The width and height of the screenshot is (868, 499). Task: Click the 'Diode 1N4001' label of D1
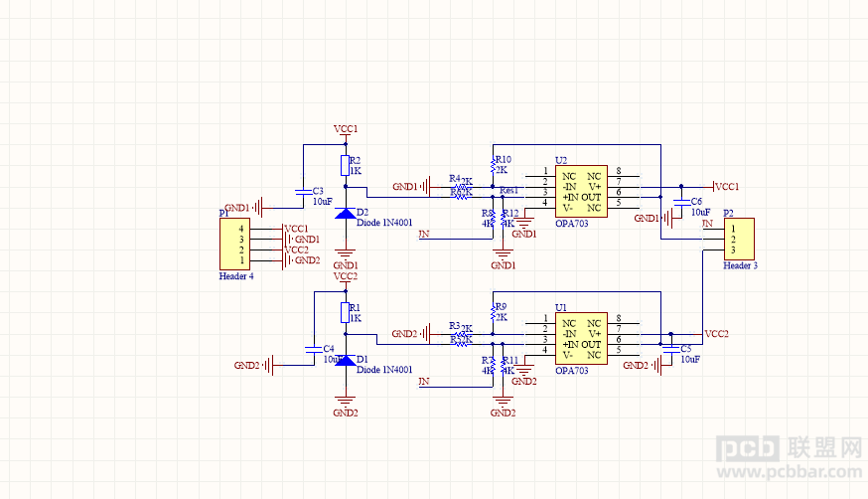coord(384,370)
